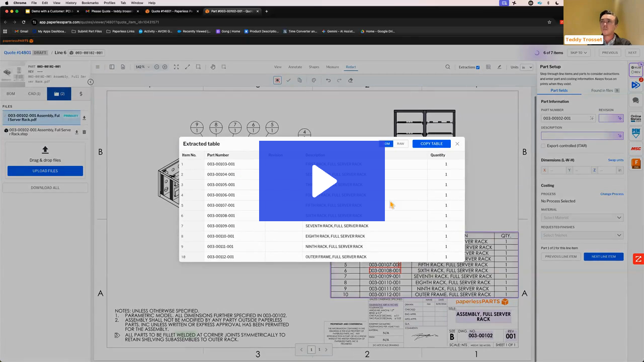Open the Shapes tab
This screenshot has width=644, height=362.
pyautogui.click(x=314, y=67)
